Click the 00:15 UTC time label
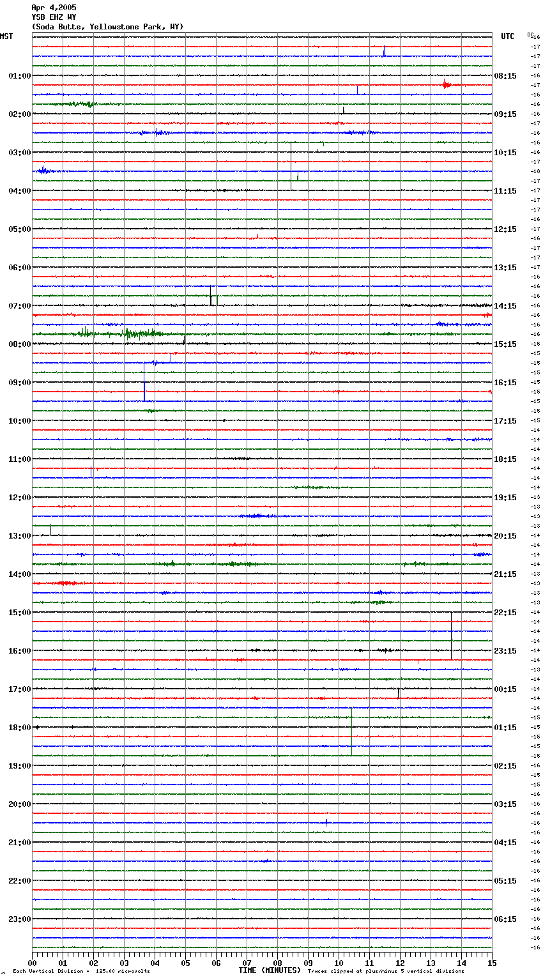 (x=505, y=689)
